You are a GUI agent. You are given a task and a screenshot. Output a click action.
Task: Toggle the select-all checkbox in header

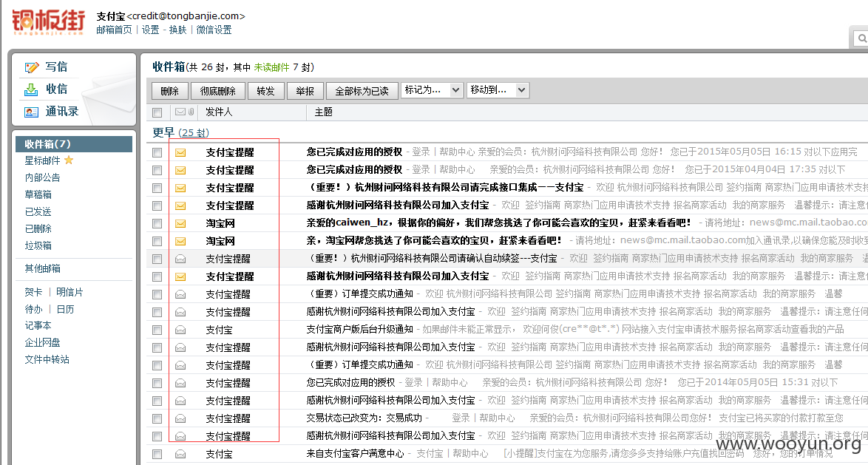[x=157, y=112]
